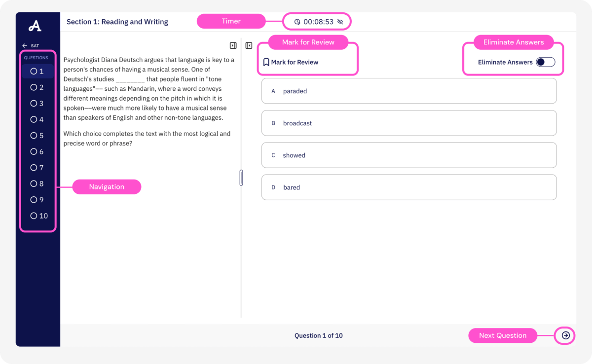Click the Achievable logo icon
The image size is (592, 364).
tap(35, 26)
